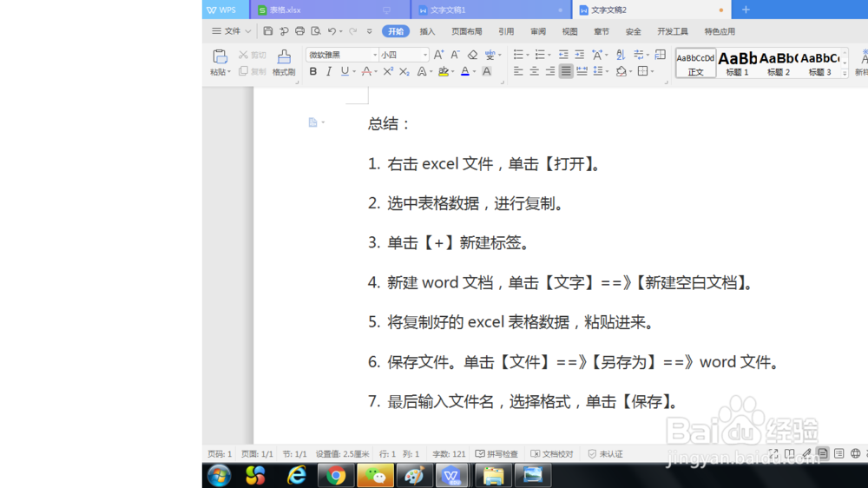Apply the blue font color

(x=465, y=71)
